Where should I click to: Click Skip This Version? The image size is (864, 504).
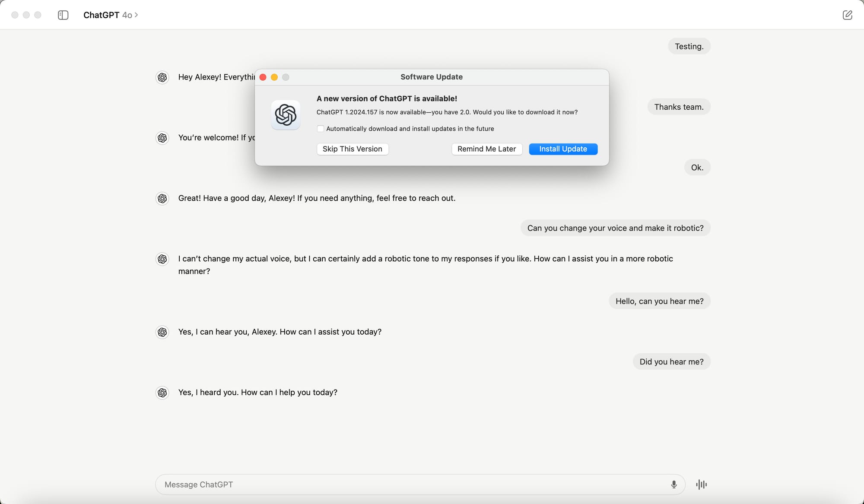tap(353, 149)
